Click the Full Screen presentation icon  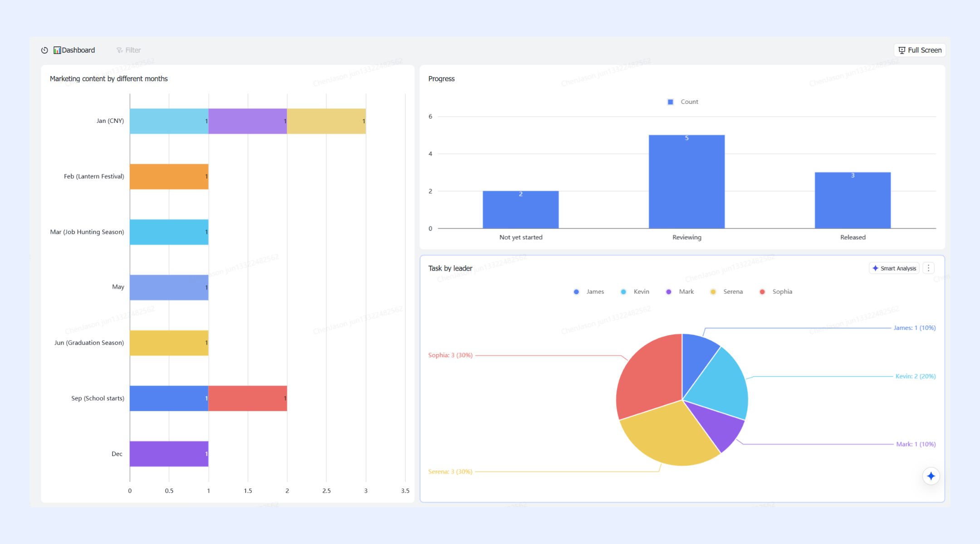coord(902,50)
